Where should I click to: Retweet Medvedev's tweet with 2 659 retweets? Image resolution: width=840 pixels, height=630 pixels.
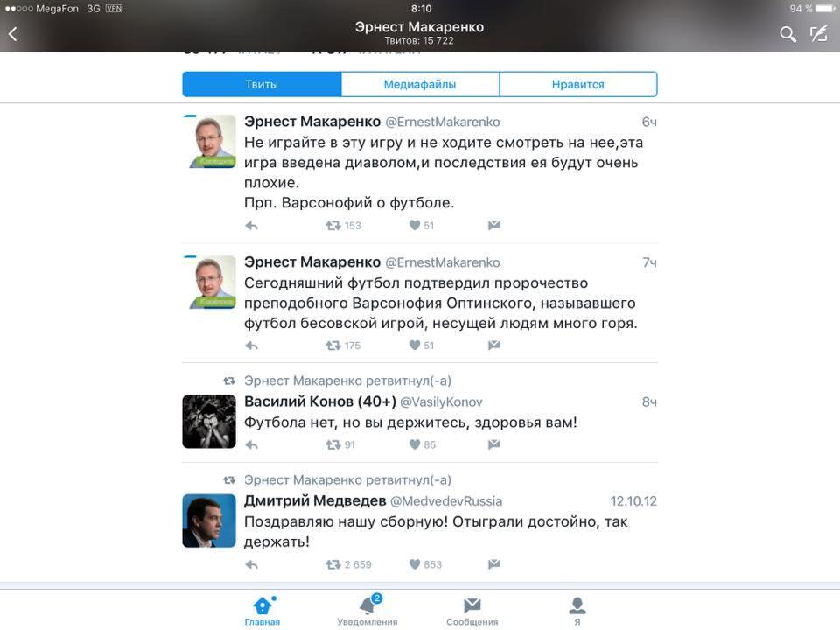coord(333,564)
